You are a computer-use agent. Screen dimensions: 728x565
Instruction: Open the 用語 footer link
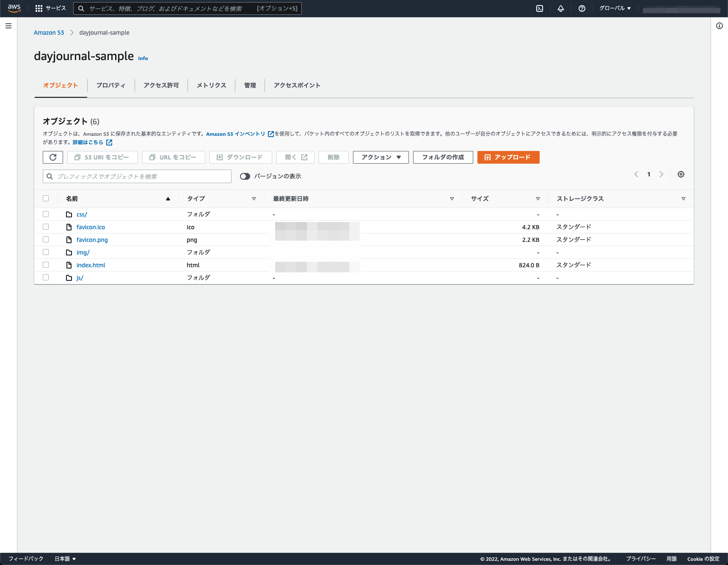coord(672,559)
